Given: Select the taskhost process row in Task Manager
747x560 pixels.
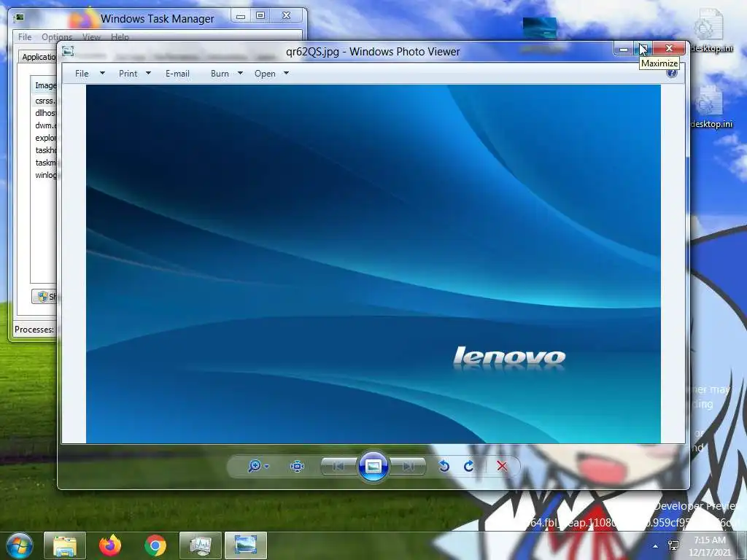Looking at the screenshot, I should (44, 150).
